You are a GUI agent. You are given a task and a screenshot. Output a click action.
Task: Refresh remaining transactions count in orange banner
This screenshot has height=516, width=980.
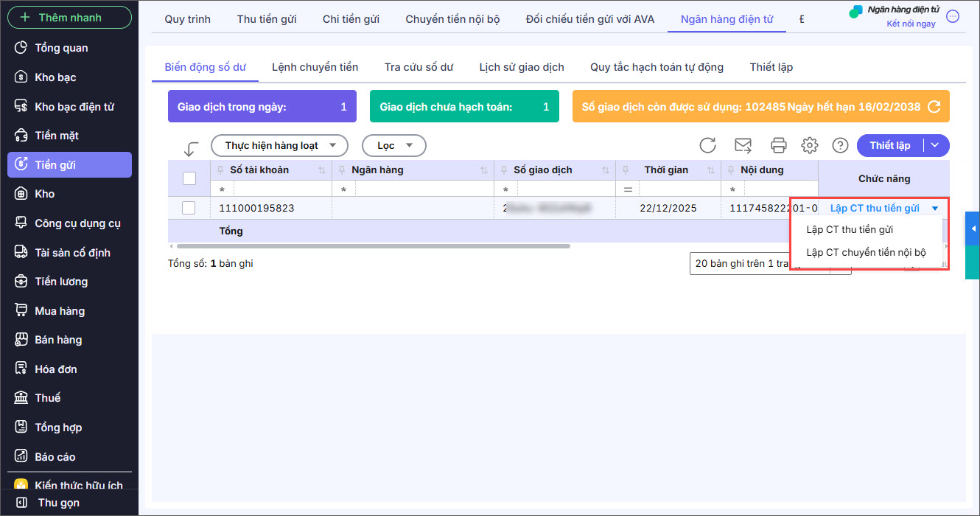(934, 107)
